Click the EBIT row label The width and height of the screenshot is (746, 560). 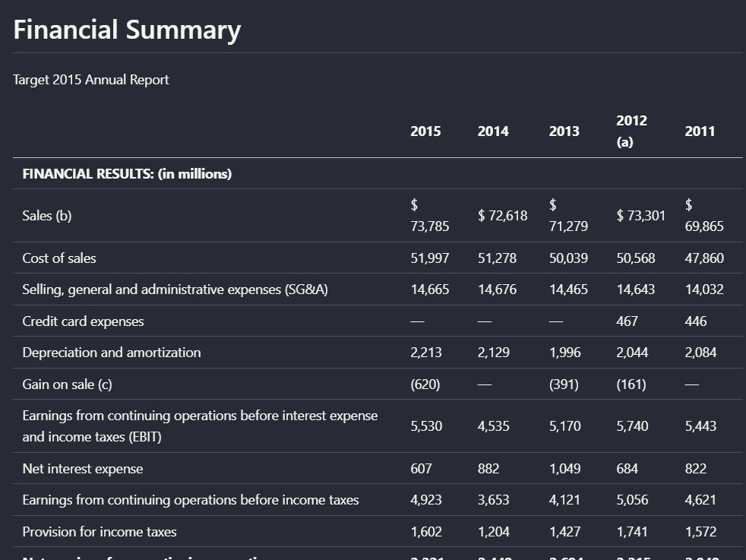pyautogui.click(x=200, y=426)
